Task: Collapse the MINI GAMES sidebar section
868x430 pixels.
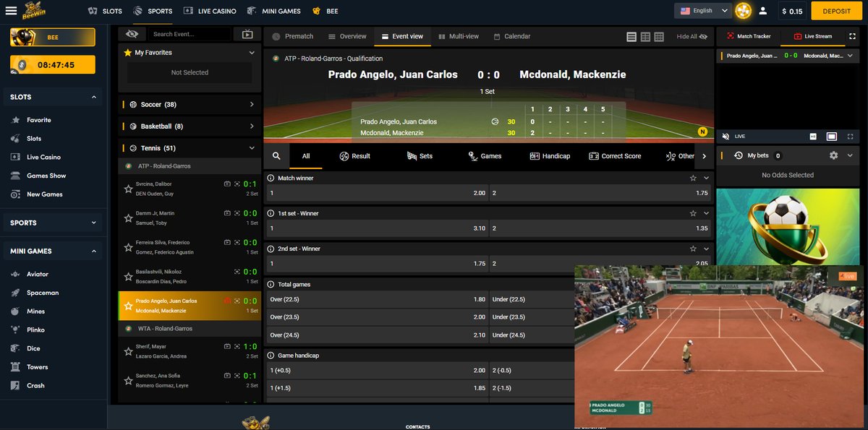Action: 94,251
